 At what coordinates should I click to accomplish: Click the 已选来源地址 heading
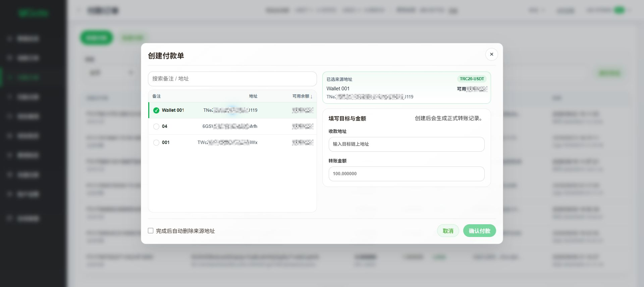[x=339, y=80]
